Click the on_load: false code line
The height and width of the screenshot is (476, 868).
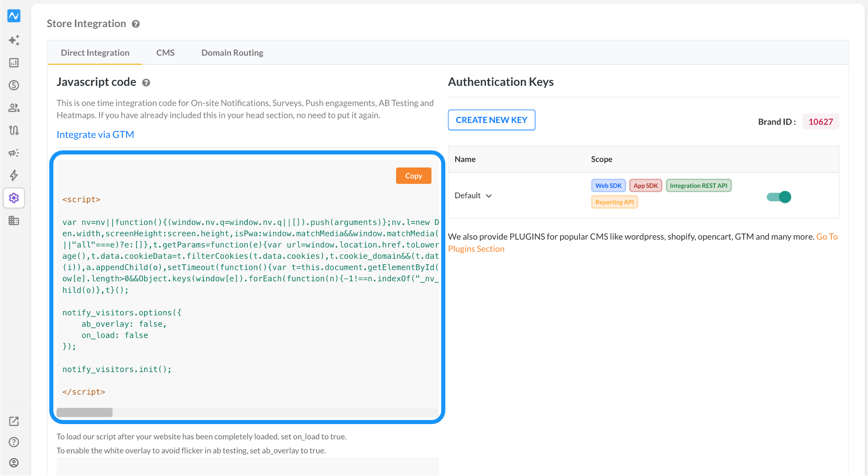tap(115, 336)
